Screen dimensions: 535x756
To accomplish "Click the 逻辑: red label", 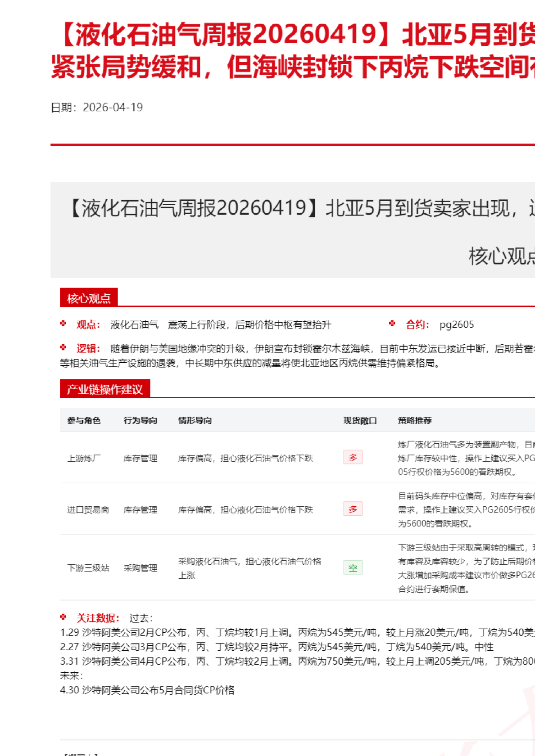I will pos(89,349).
